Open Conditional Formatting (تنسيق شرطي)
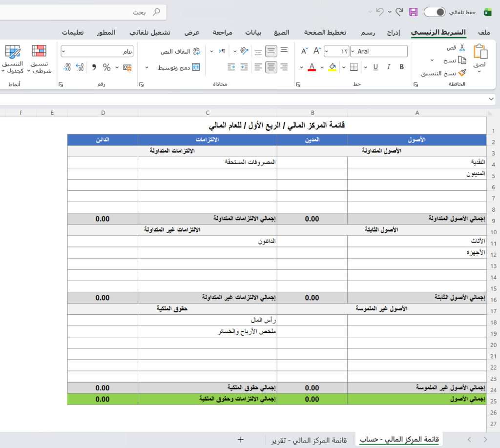The height and width of the screenshot is (448, 500). click(39, 60)
